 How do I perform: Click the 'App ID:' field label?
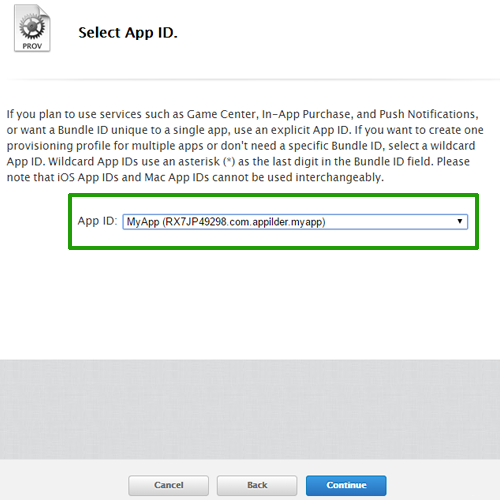pyautogui.click(x=97, y=221)
